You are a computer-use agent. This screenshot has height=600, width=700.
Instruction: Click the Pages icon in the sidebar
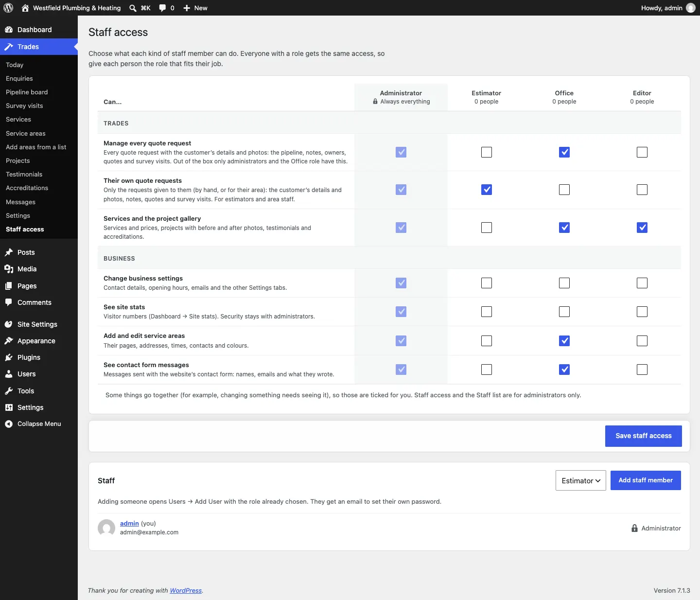point(9,286)
